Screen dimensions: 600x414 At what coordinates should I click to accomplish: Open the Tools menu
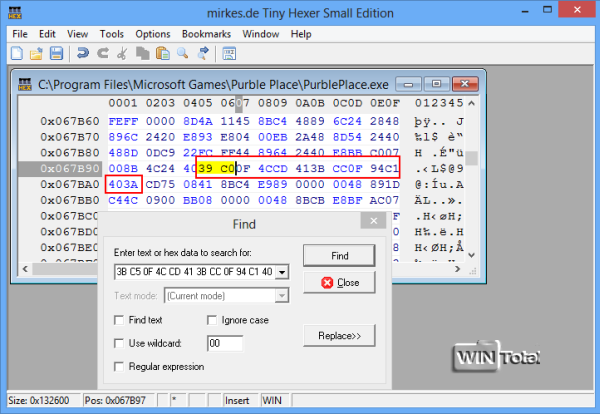coord(111,34)
